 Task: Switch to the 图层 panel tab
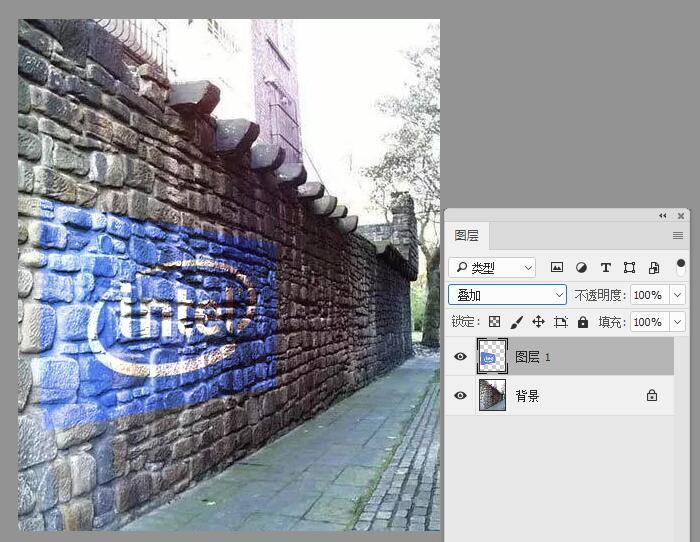pyautogui.click(x=467, y=235)
